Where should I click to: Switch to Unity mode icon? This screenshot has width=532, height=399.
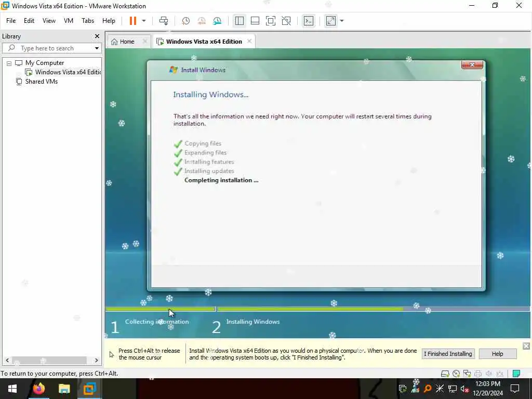pyautogui.click(x=286, y=21)
